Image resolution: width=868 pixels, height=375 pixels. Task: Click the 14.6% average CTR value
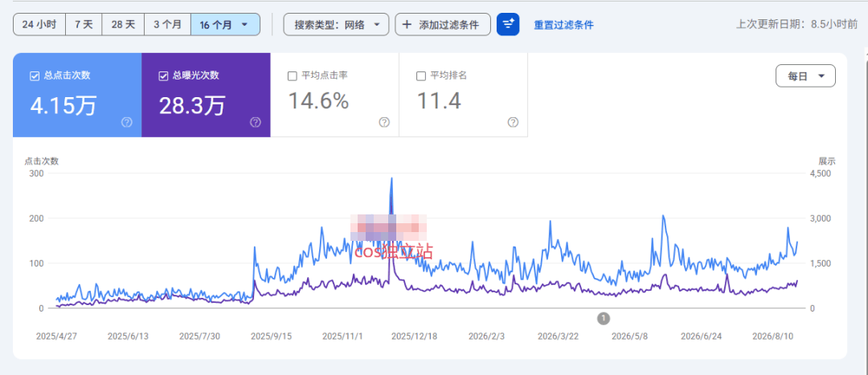(x=318, y=101)
